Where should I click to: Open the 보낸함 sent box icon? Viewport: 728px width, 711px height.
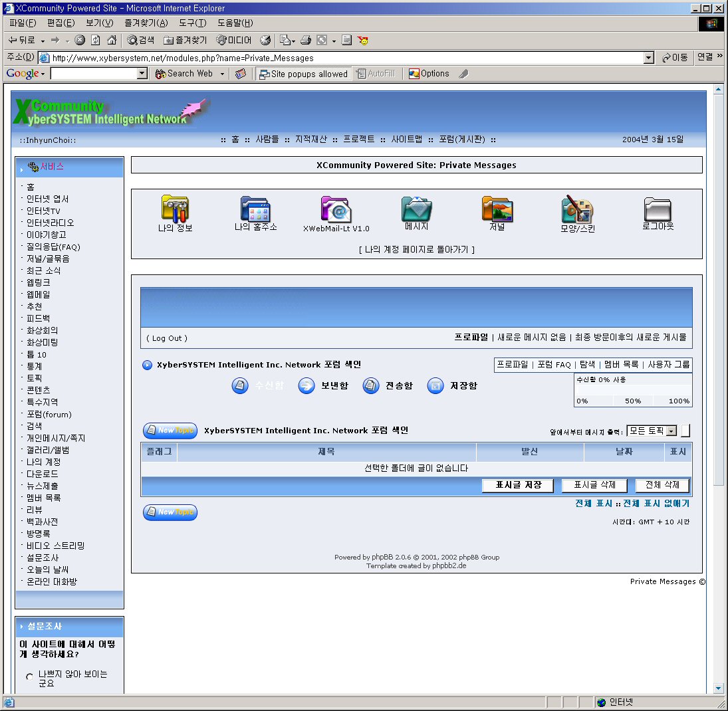click(306, 386)
